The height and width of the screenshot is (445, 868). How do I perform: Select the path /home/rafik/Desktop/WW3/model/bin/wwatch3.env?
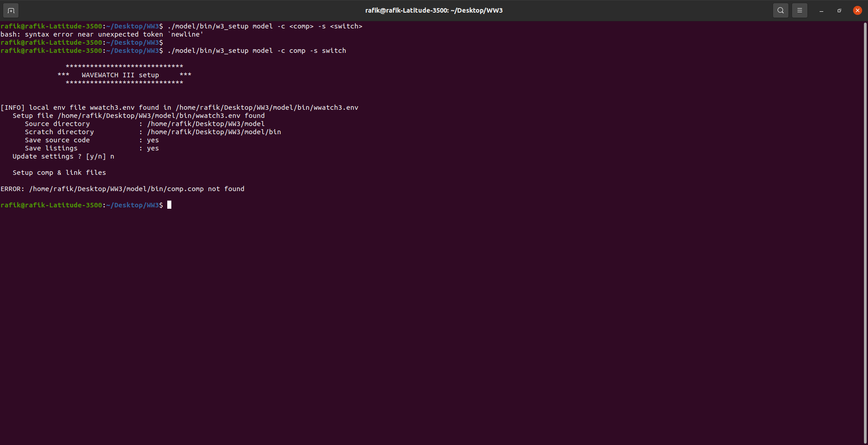click(x=266, y=108)
